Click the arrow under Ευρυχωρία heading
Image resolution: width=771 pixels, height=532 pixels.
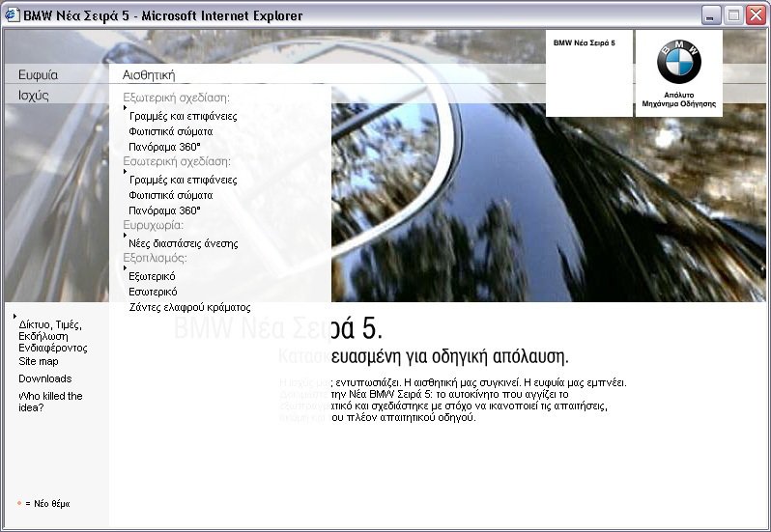click(x=125, y=236)
